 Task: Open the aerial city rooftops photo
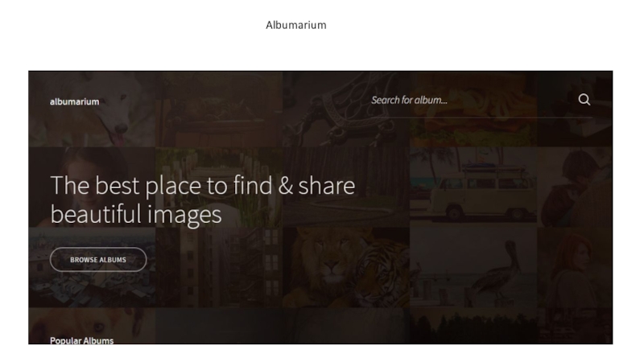[x=92, y=268]
